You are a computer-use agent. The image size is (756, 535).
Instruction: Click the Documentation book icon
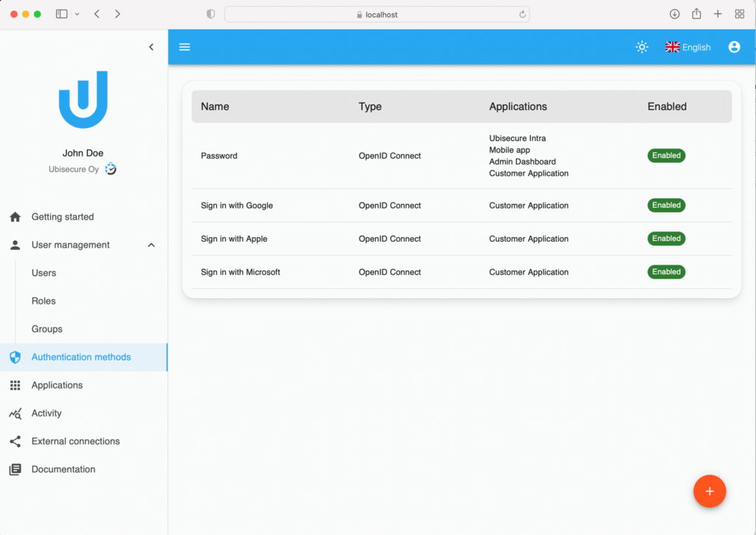[16, 469]
